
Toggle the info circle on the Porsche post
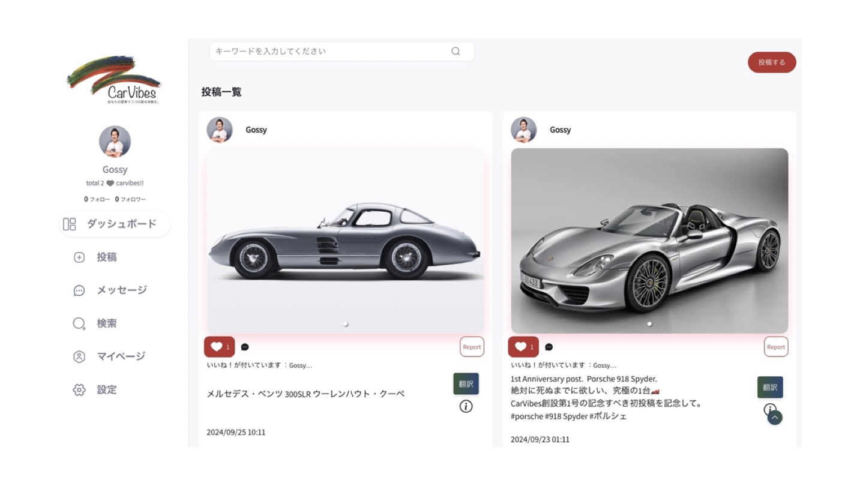click(x=769, y=409)
